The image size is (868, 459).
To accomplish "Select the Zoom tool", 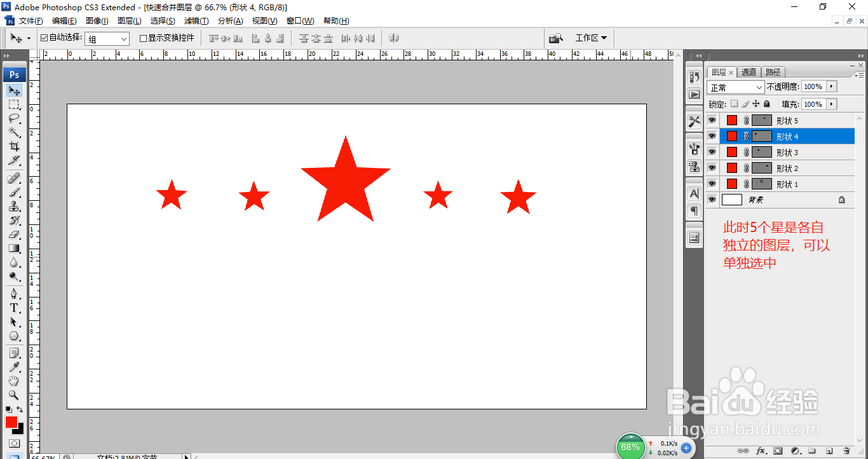I will [x=14, y=395].
